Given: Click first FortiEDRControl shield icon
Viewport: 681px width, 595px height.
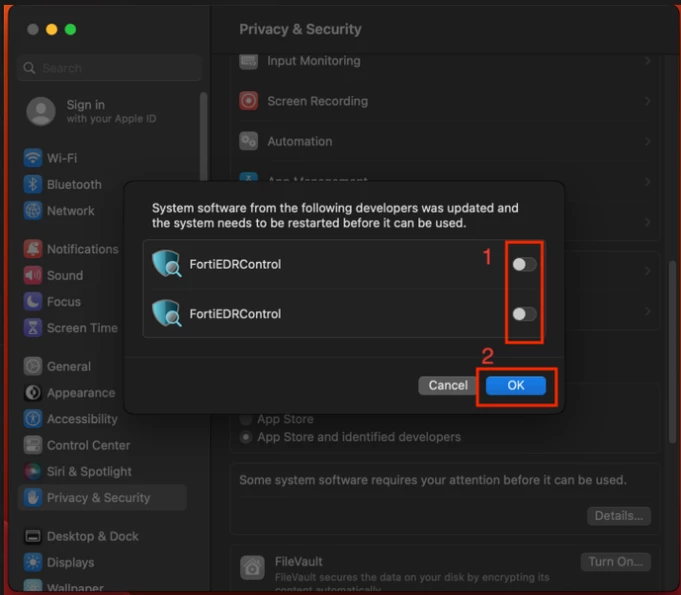Looking at the screenshot, I should 167,264.
